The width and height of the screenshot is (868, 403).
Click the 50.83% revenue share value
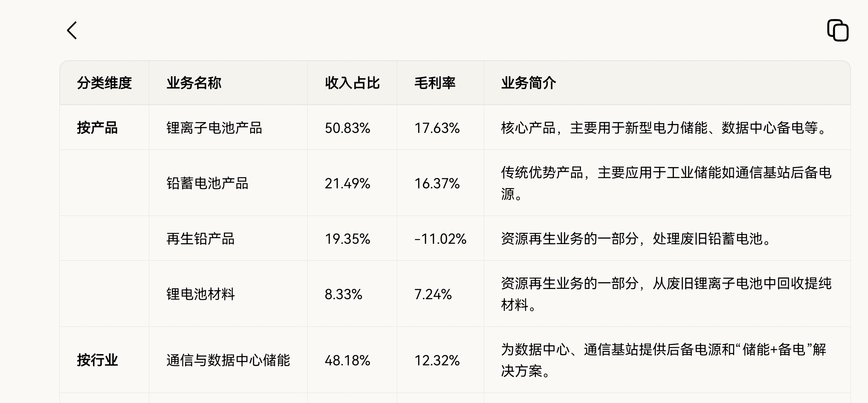347,128
